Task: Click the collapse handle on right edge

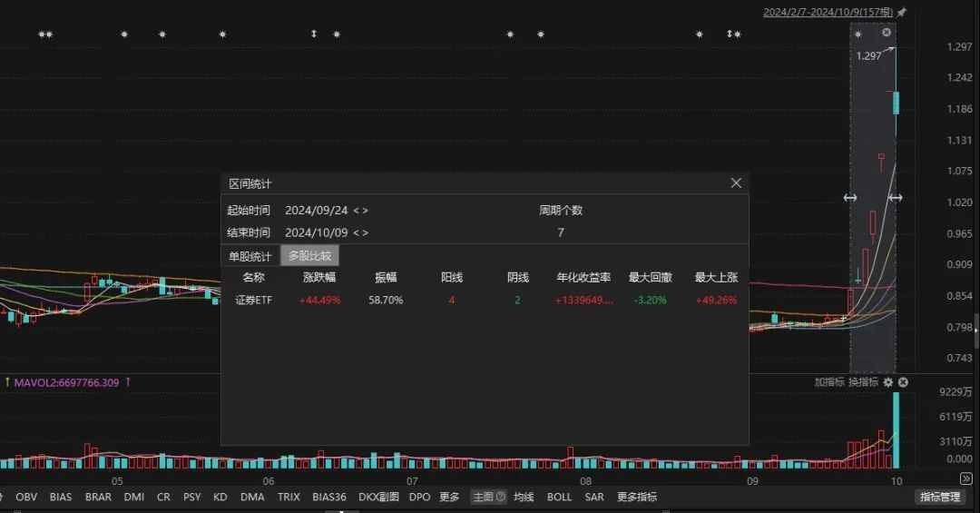Action: 976,330
